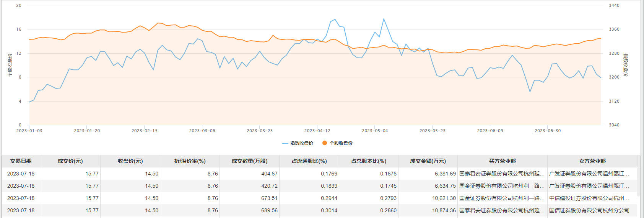Select buyer 国金证券 in the 6,634.75 row
The height and width of the screenshot is (218, 644).
(x=502, y=186)
